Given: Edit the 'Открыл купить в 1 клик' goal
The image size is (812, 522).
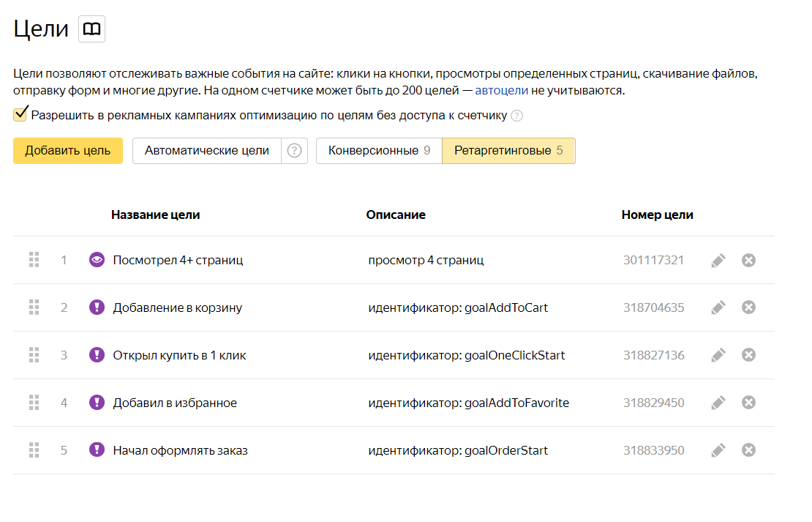Looking at the screenshot, I should 718,355.
